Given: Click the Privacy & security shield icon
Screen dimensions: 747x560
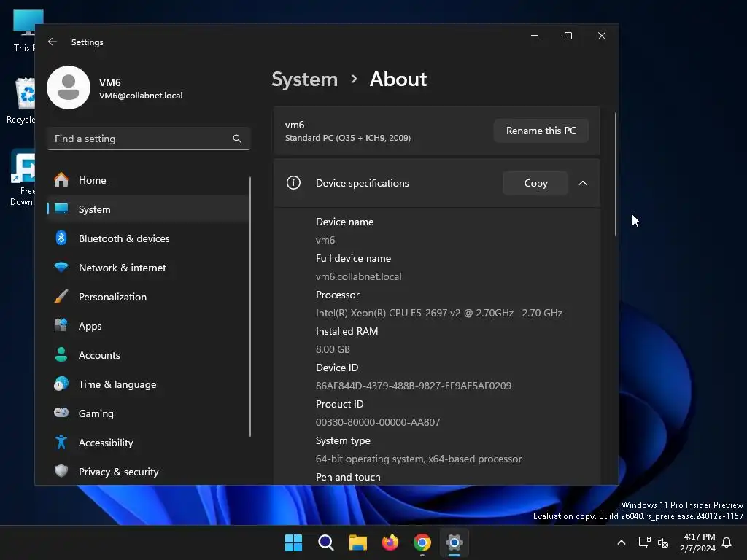Looking at the screenshot, I should point(61,472).
